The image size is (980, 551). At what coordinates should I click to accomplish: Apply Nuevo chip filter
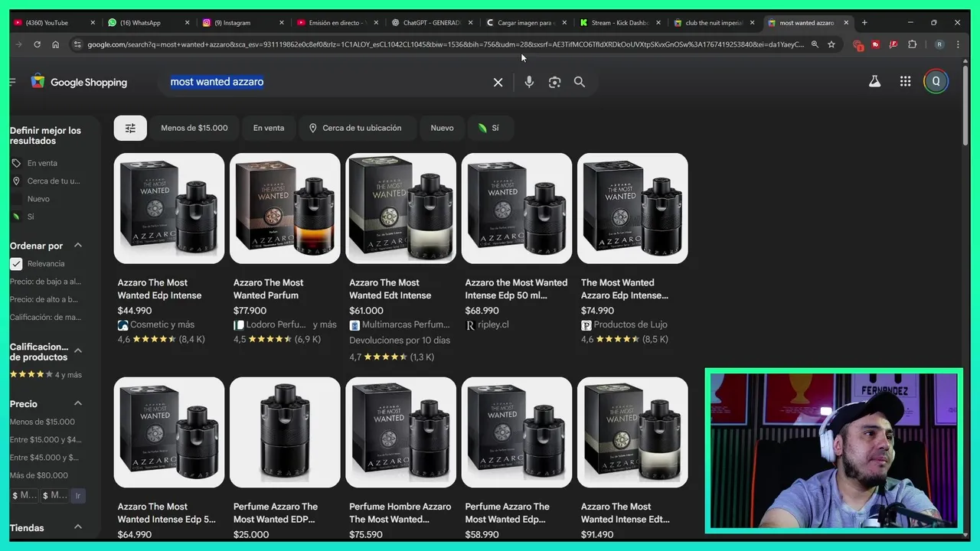[442, 128]
